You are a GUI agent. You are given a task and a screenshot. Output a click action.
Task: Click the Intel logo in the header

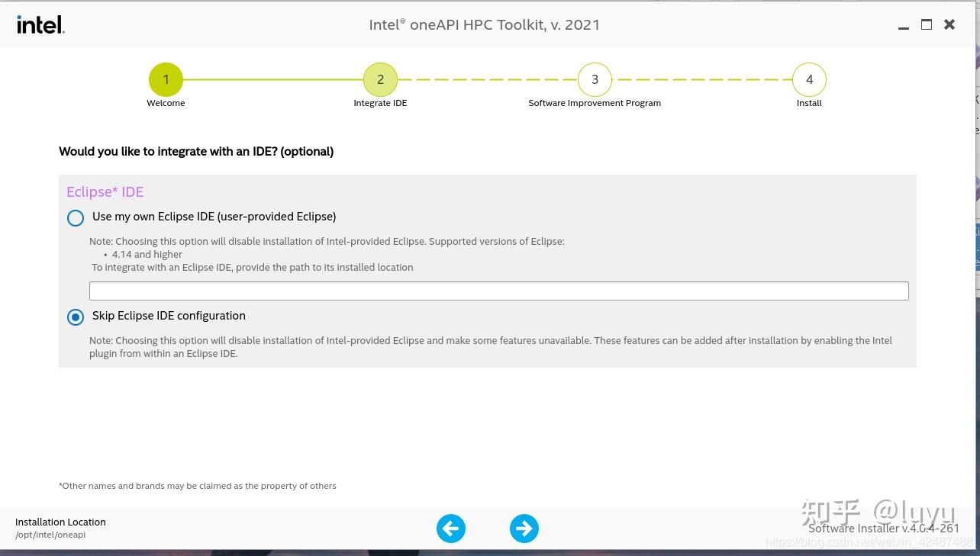tap(41, 25)
